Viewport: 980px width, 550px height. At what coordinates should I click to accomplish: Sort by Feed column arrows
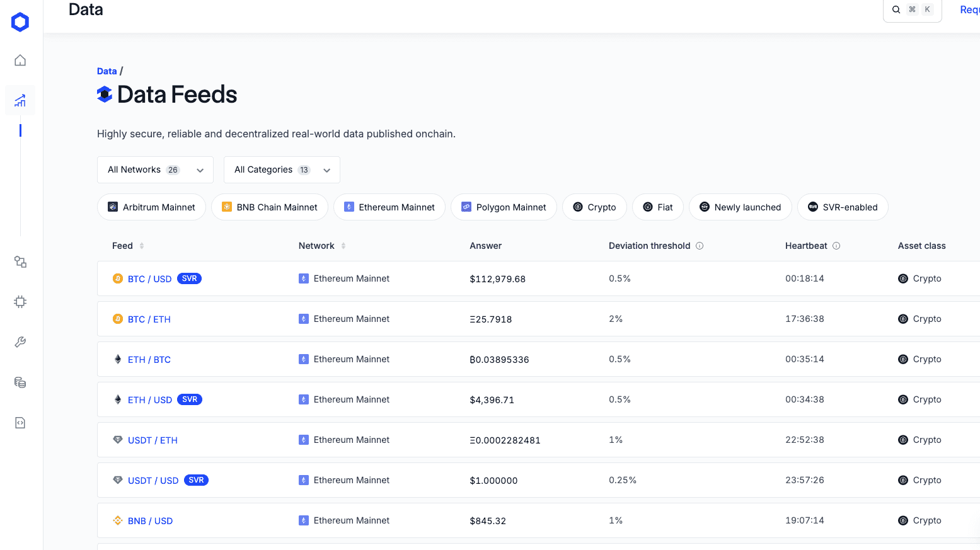point(142,246)
